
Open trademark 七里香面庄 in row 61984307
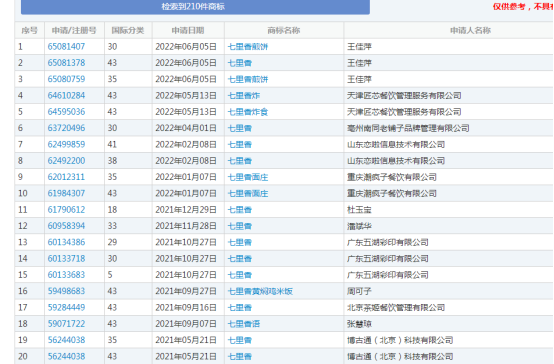248,193
